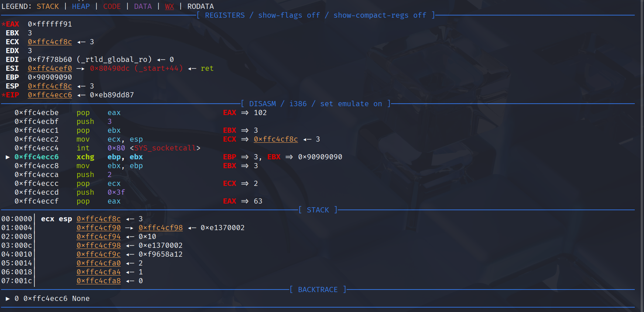
Task: Click stack address 0xffc4cfa8 in the last stack row
Action: pyautogui.click(x=99, y=281)
